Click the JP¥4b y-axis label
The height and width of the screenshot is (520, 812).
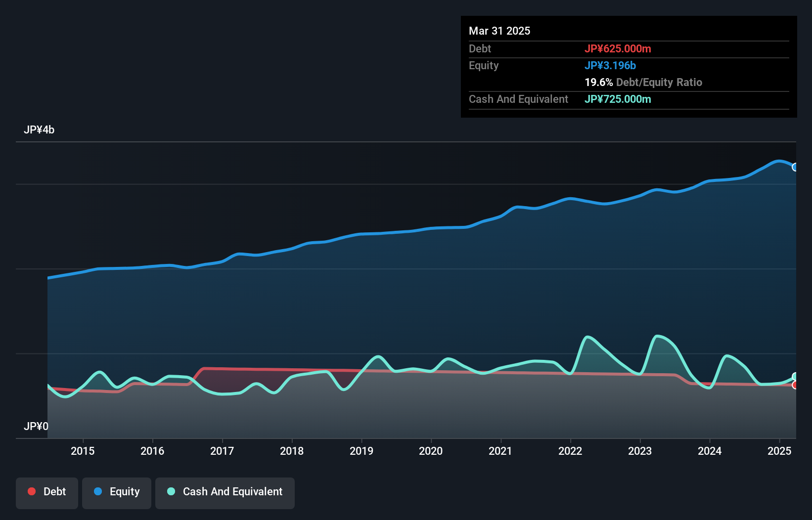(x=39, y=130)
